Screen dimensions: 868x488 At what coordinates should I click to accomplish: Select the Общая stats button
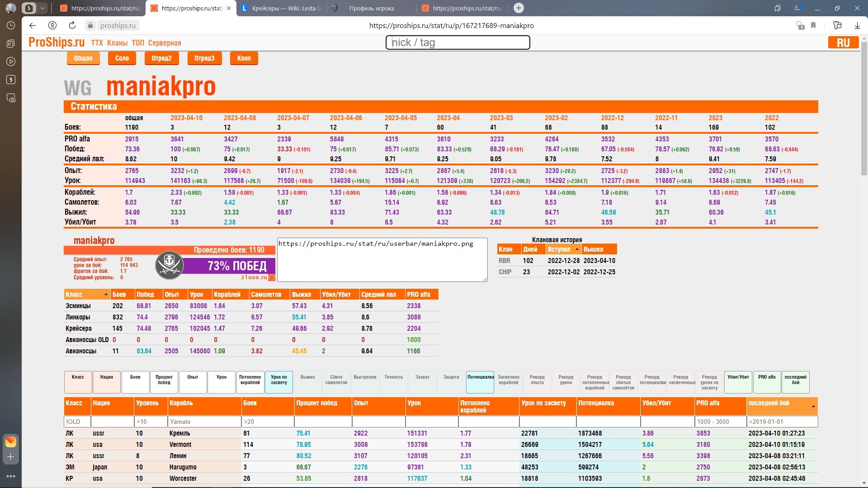tap(83, 58)
